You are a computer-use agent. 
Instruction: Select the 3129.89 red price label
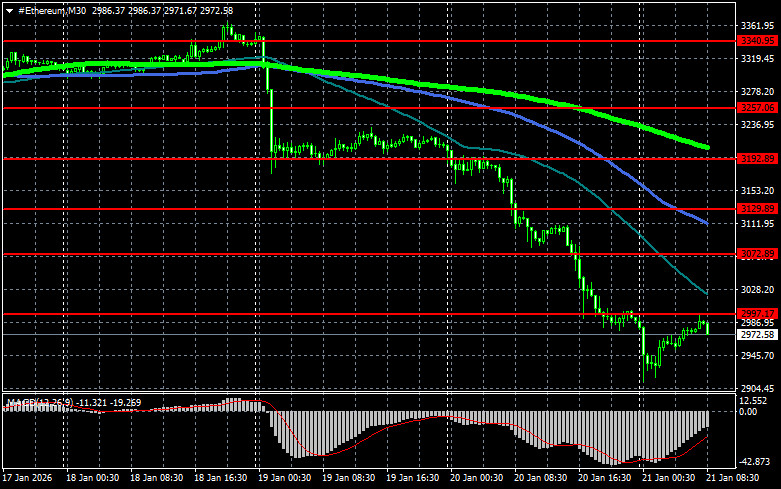[x=756, y=208]
